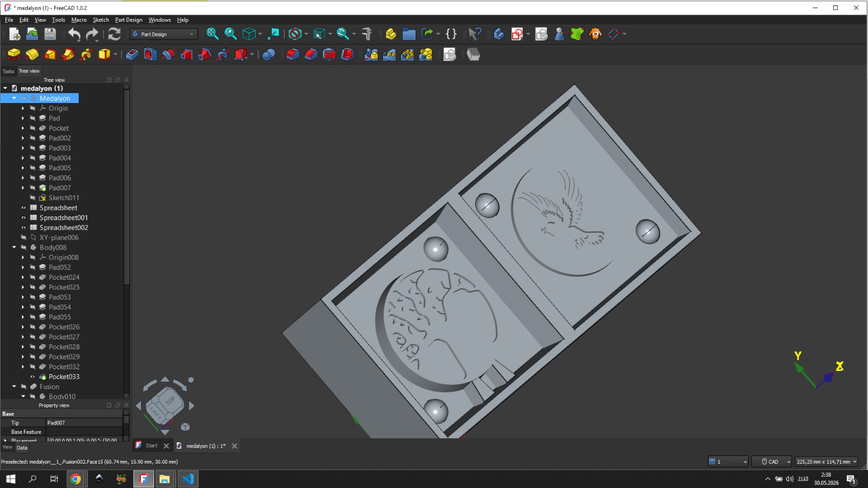The height and width of the screenshot is (488, 868).
Task: Choose the Additive Helix tool
Action: 86,54
